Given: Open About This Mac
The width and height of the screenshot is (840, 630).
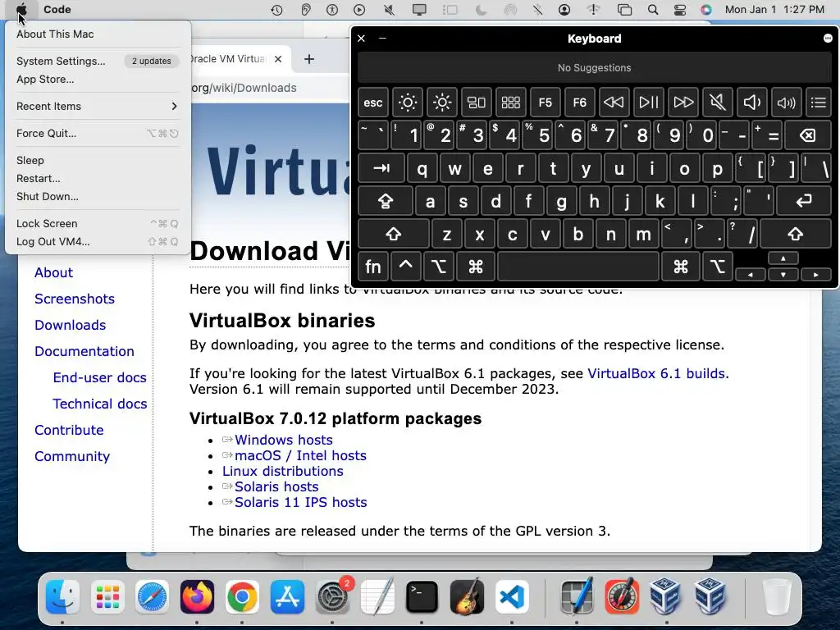Looking at the screenshot, I should [98, 34].
